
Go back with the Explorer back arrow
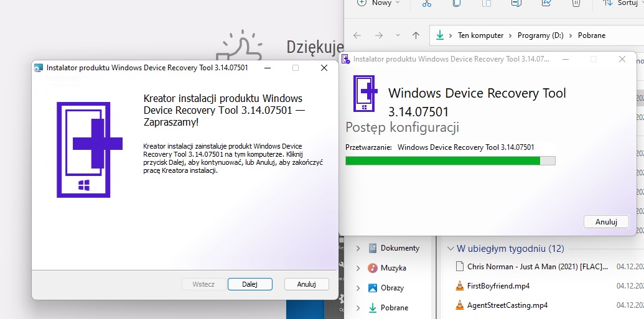[357, 35]
